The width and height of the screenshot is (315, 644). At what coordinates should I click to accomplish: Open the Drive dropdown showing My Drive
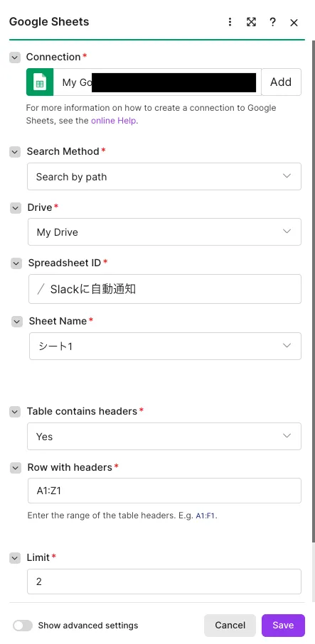click(x=164, y=232)
